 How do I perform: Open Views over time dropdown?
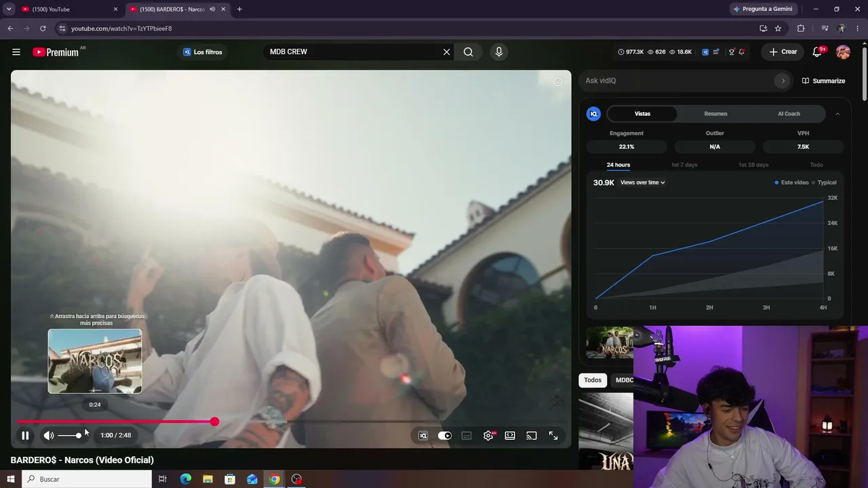(642, 182)
